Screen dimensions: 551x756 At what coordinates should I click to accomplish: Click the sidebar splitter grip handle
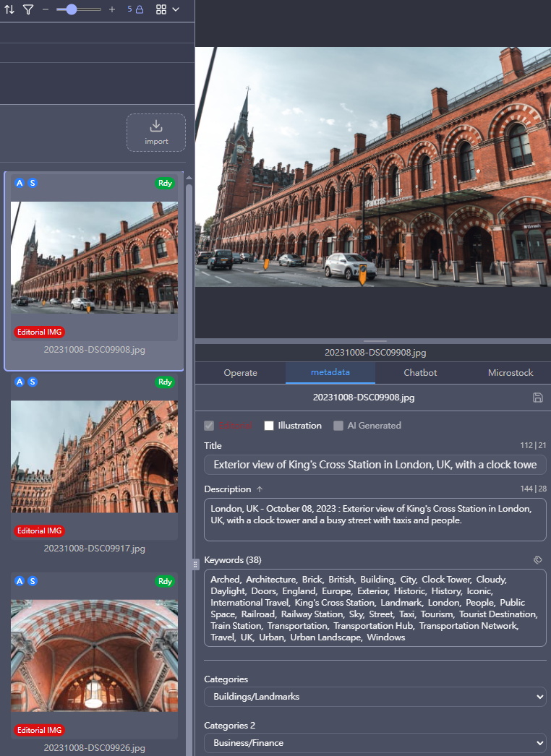click(x=195, y=564)
